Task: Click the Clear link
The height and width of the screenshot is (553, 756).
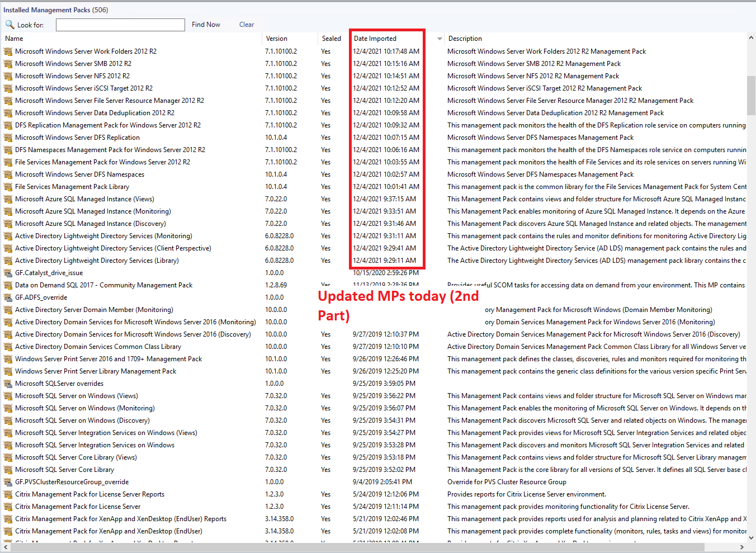Action: point(247,25)
